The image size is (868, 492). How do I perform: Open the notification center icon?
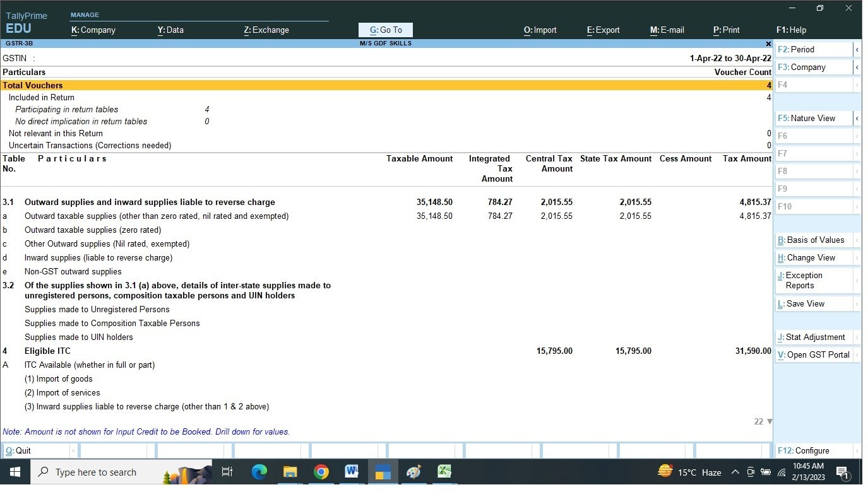(842, 472)
